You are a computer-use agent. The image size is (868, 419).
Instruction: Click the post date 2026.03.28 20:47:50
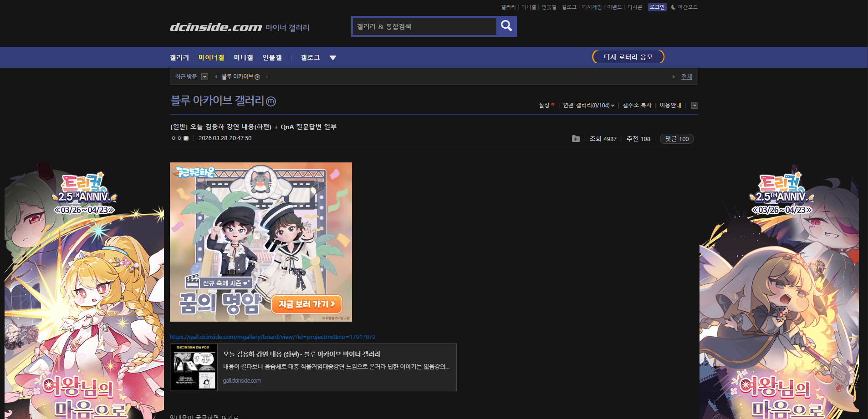(x=225, y=138)
